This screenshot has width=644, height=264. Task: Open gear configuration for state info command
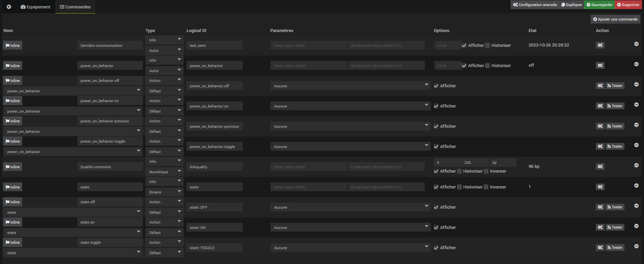click(x=600, y=187)
